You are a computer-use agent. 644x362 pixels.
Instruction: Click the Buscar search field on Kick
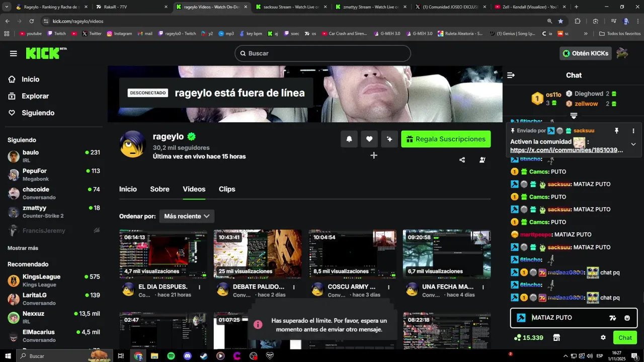pos(323,53)
